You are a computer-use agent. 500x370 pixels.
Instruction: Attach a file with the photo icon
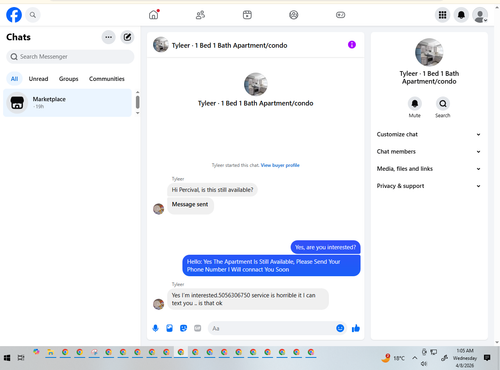(x=169, y=328)
